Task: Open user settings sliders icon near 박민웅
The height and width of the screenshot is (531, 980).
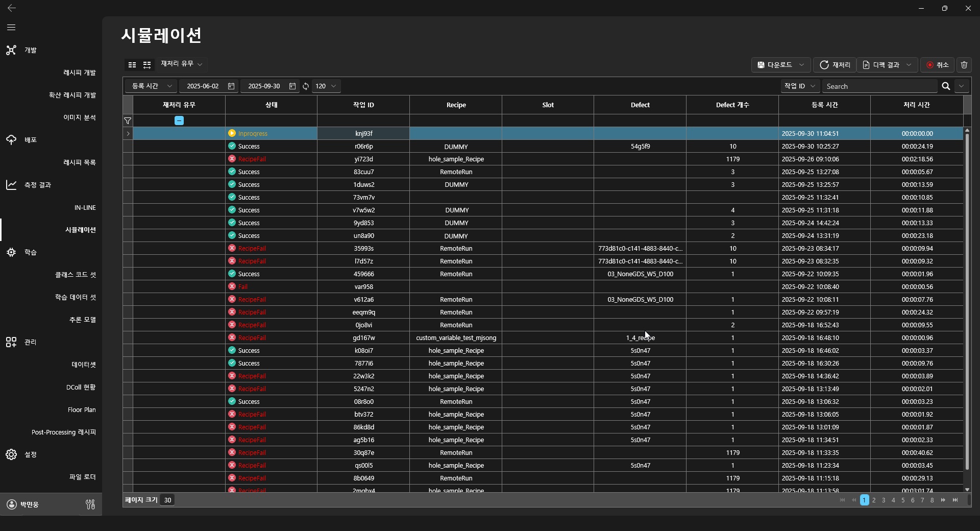Action: coord(90,504)
